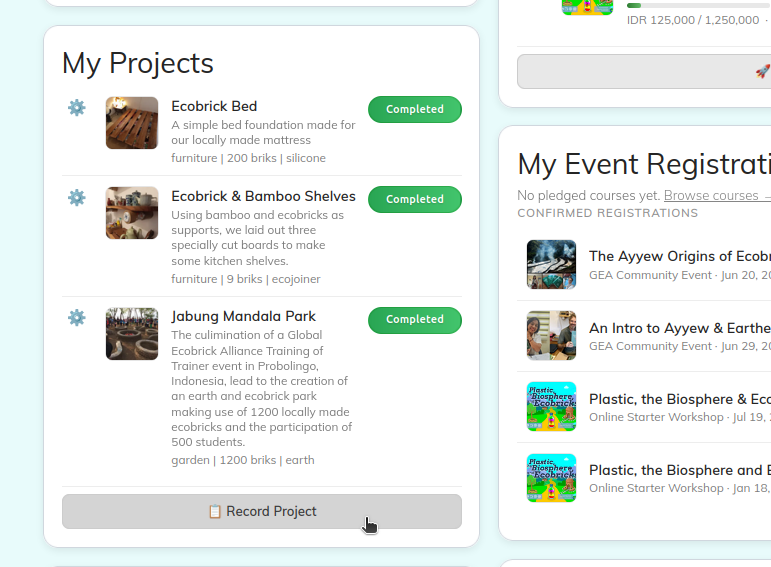Open An Intro to Ayyew event image
Viewport: 771px width, 567px height.
click(551, 336)
